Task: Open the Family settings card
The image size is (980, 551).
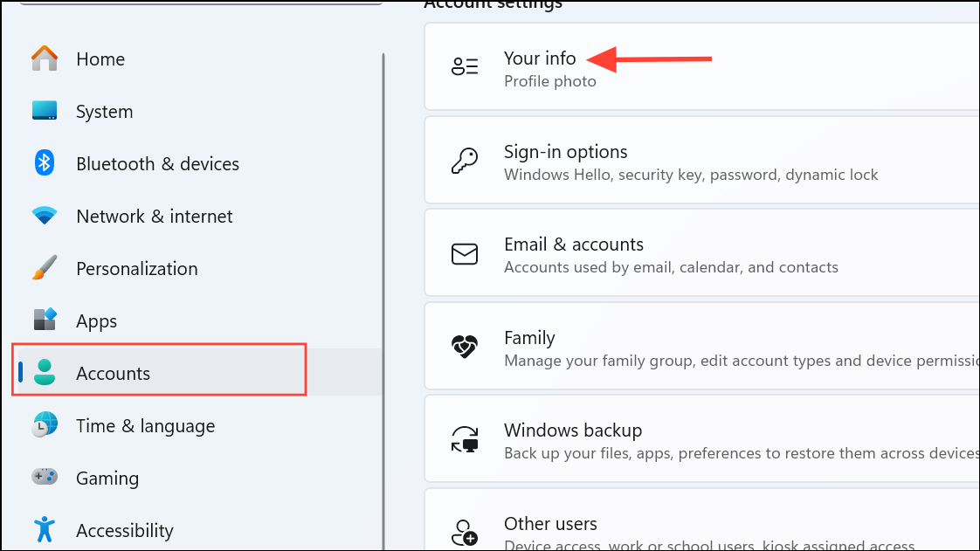Action: (x=702, y=347)
